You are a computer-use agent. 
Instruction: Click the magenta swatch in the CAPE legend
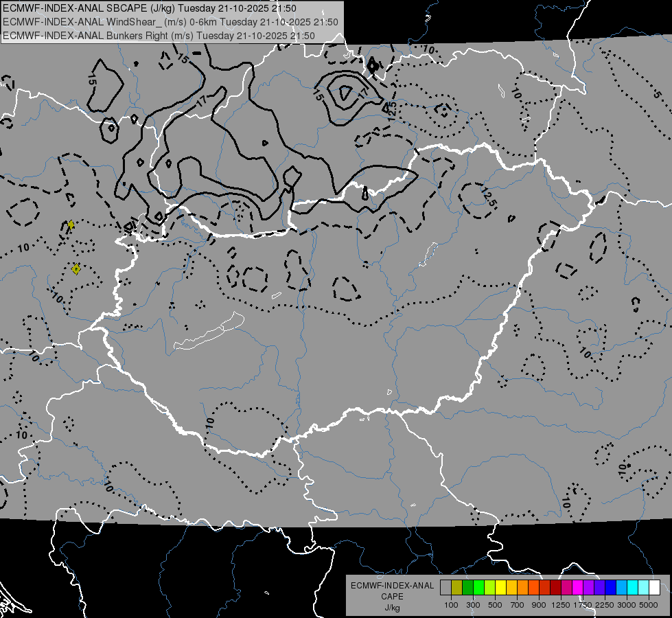578,588
